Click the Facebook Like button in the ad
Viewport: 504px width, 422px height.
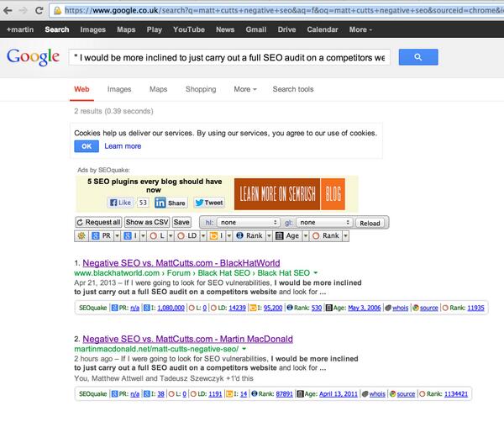pyautogui.click(x=120, y=203)
